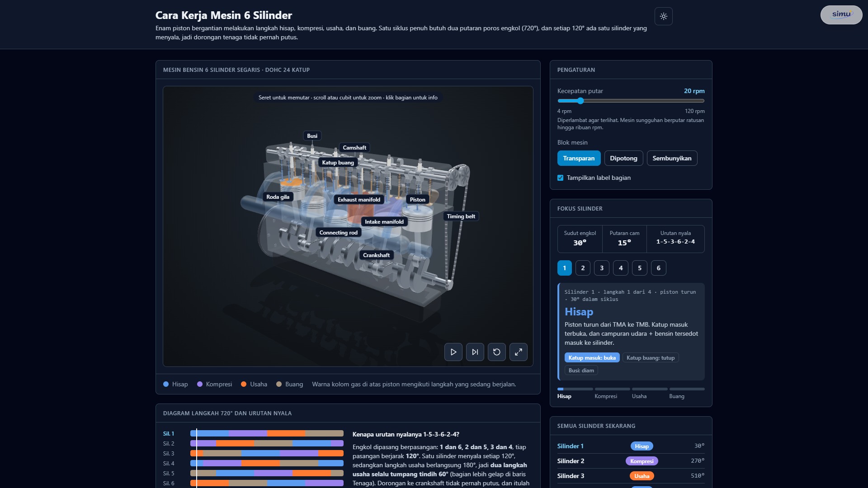The image size is (868, 488).
Task: Click the Katup masuk: buka badge
Action: [x=592, y=358]
